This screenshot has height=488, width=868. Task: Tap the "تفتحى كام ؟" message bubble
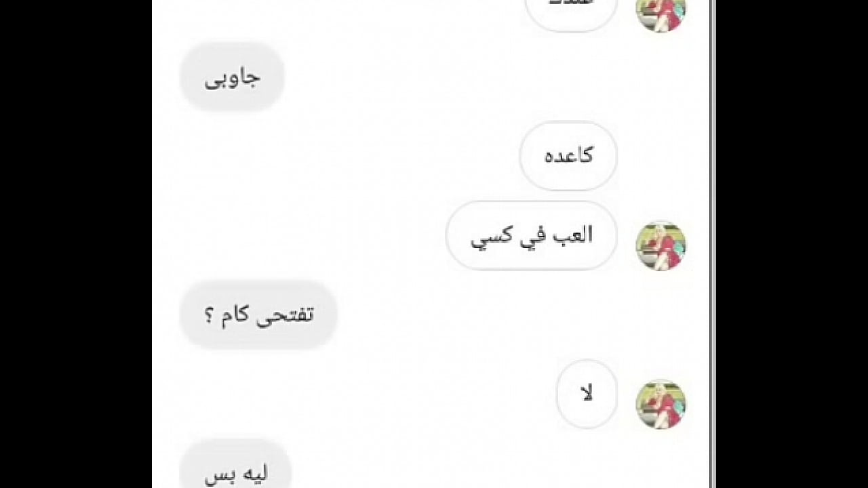(258, 314)
